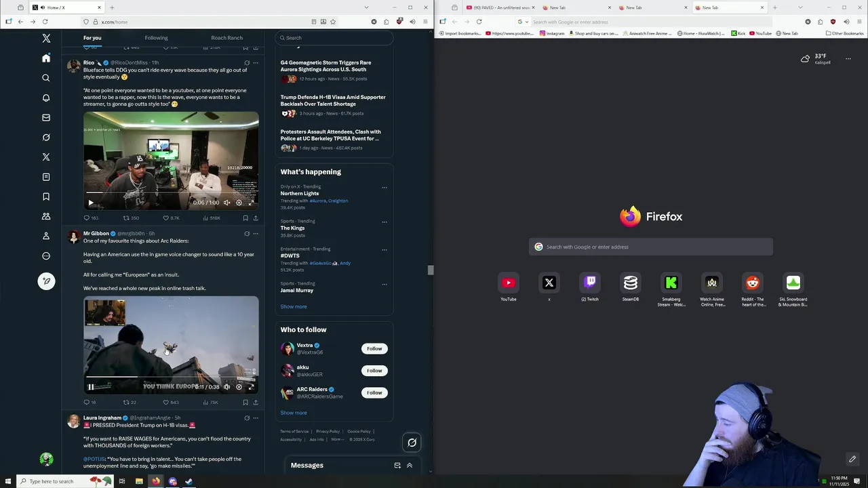The height and width of the screenshot is (488, 868).
Task: Open new message icon in Messages bar
Action: click(397, 466)
